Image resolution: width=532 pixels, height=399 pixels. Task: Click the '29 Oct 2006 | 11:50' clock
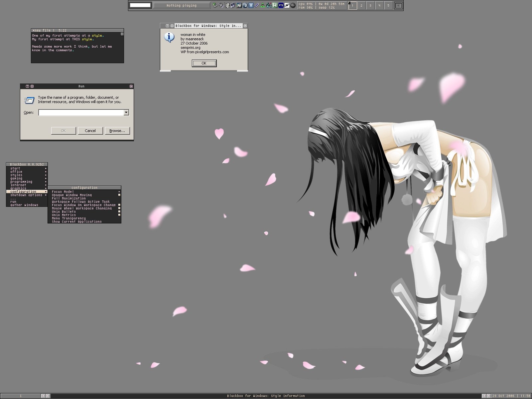(x=511, y=396)
